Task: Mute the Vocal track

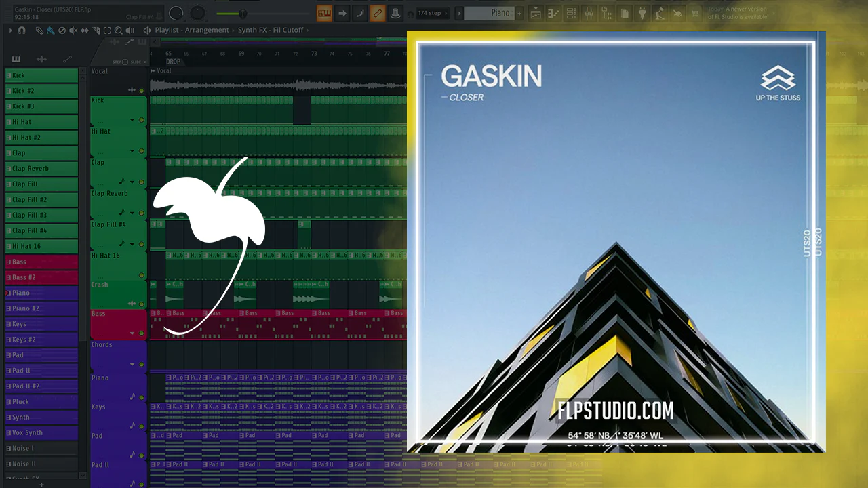Action: point(142,90)
